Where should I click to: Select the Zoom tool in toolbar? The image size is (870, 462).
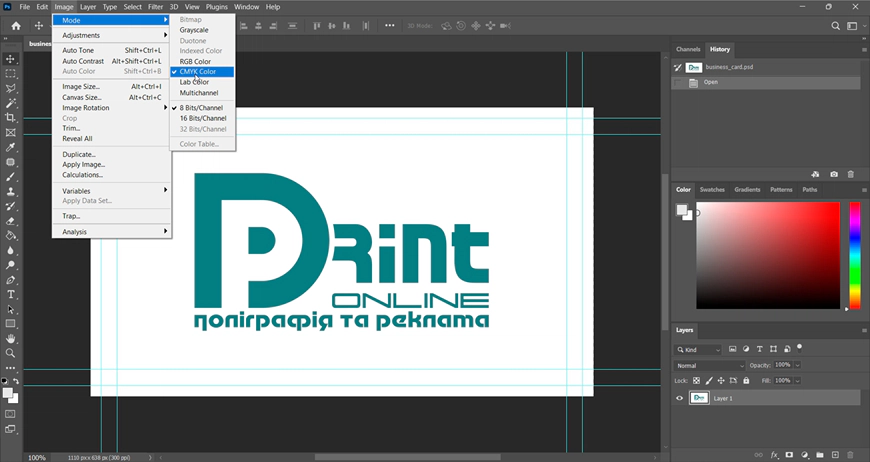point(10,353)
